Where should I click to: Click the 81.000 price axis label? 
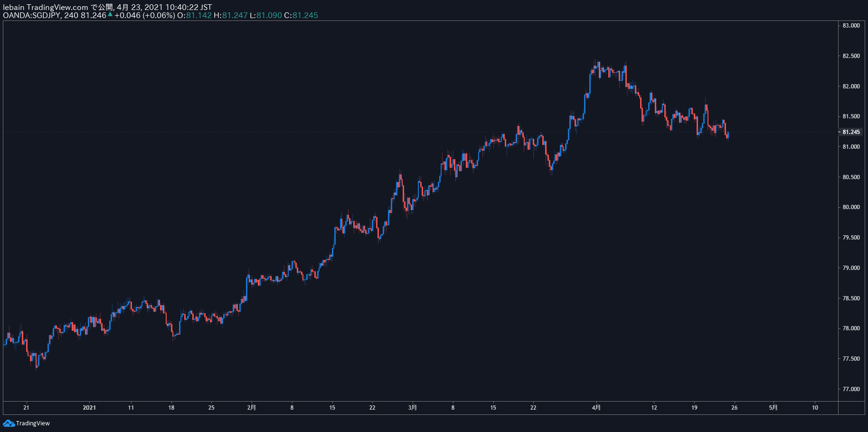[851, 147]
